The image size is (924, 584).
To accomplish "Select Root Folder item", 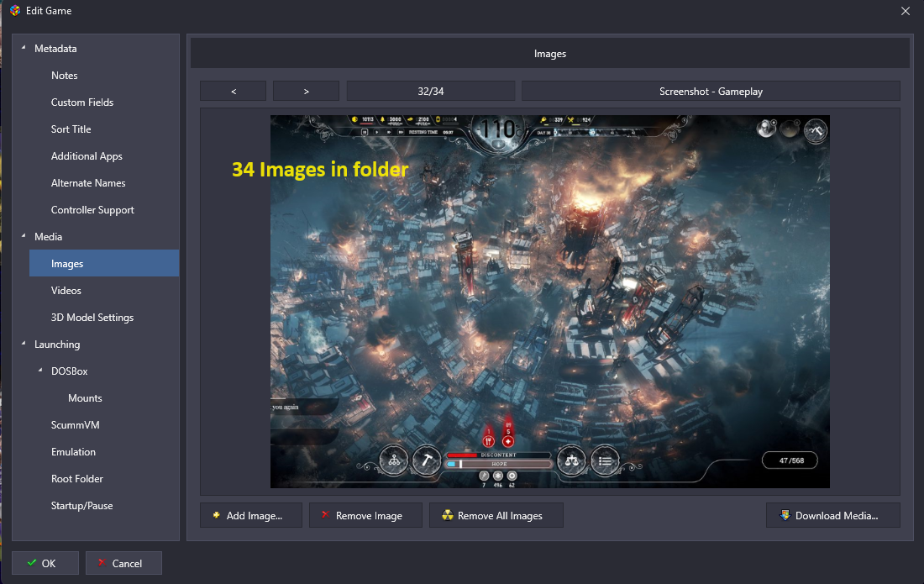I will point(76,479).
